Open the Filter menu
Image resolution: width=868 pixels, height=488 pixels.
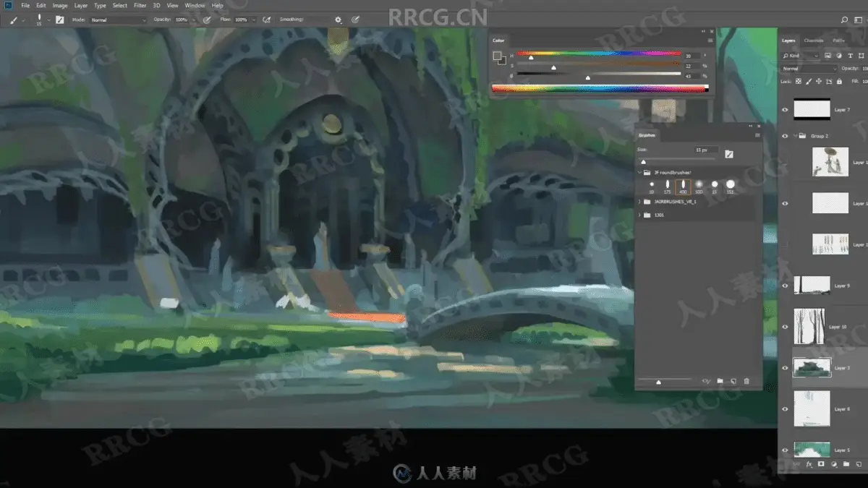[x=140, y=5]
